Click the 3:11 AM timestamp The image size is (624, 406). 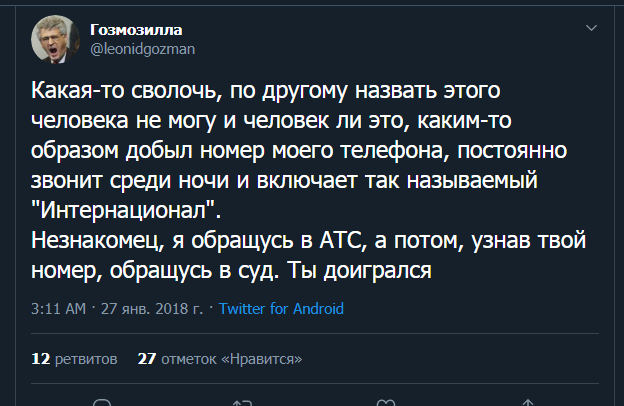click(59, 308)
